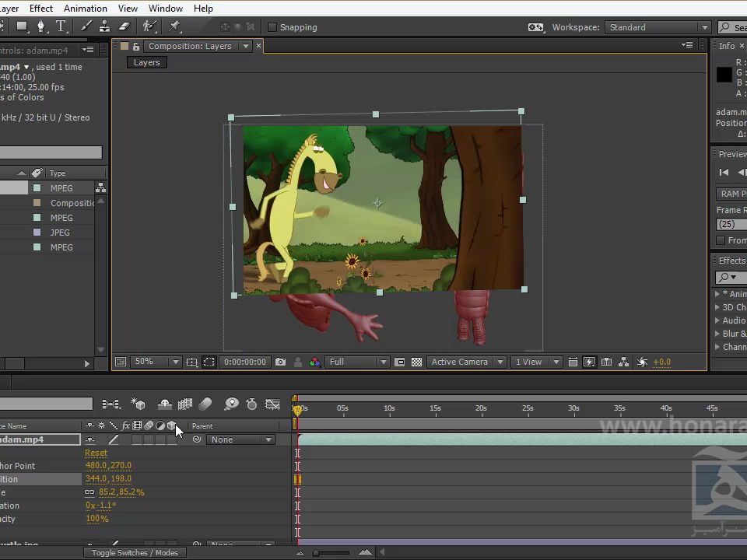The image size is (747, 560).
Task: Select the Brush tool
Action: coord(86,26)
